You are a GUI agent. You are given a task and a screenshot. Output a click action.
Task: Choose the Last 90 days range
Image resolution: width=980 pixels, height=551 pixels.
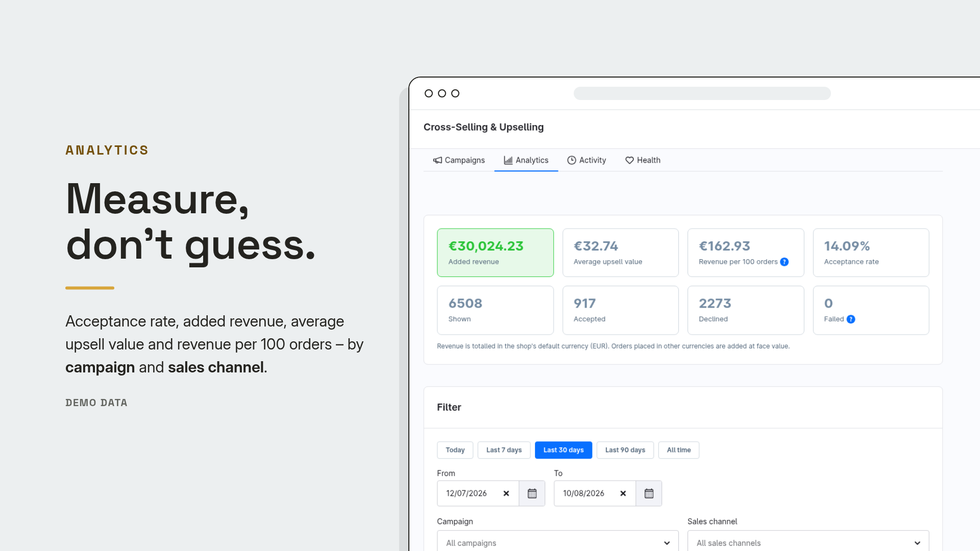(x=625, y=450)
